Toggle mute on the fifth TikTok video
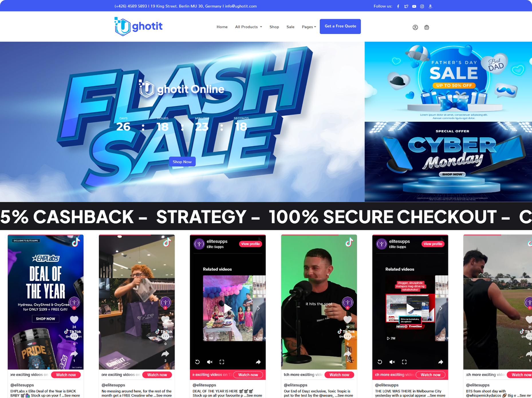The width and height of the screenshot is (532, 398). click(x=392, y=362)
